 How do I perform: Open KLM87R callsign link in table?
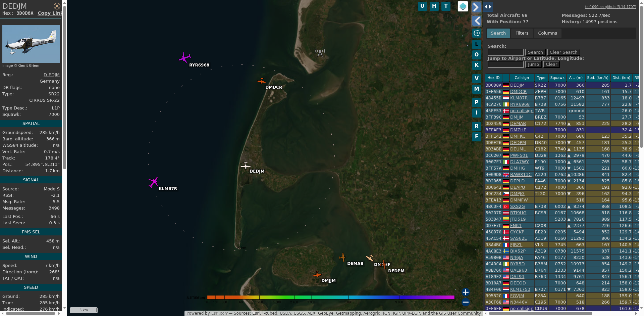point(519,98)
